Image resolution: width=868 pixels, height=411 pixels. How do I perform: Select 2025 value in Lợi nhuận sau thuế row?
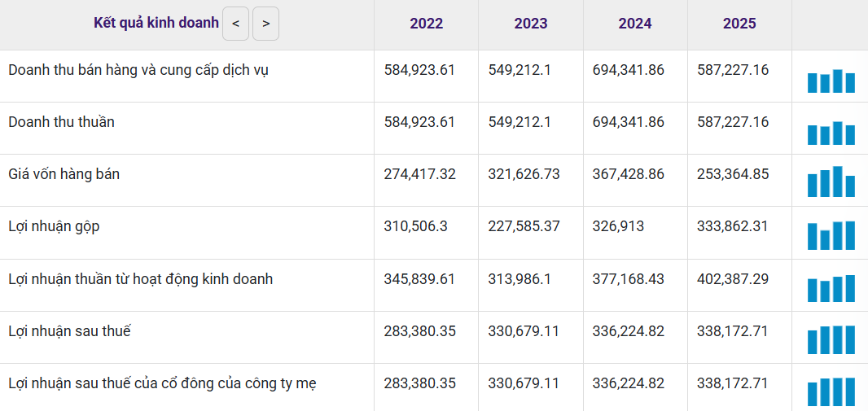point(732,330)
